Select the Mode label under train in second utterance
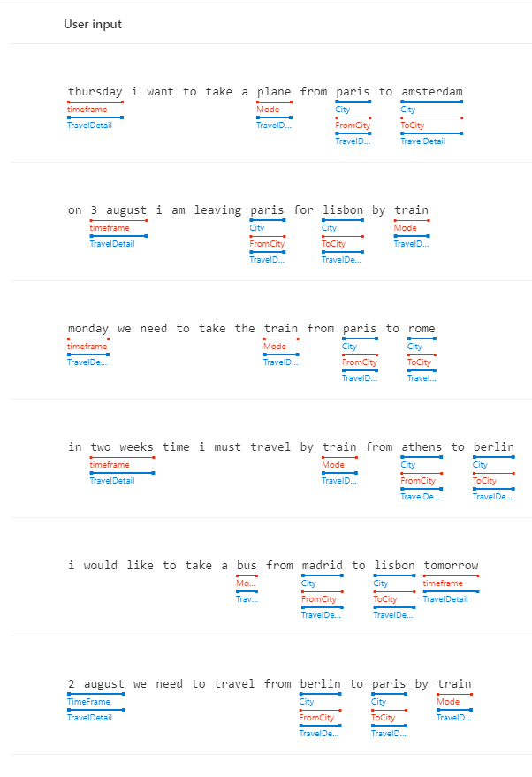The width and height of the screenshot is (532, 777). click(x=406, y=228)
